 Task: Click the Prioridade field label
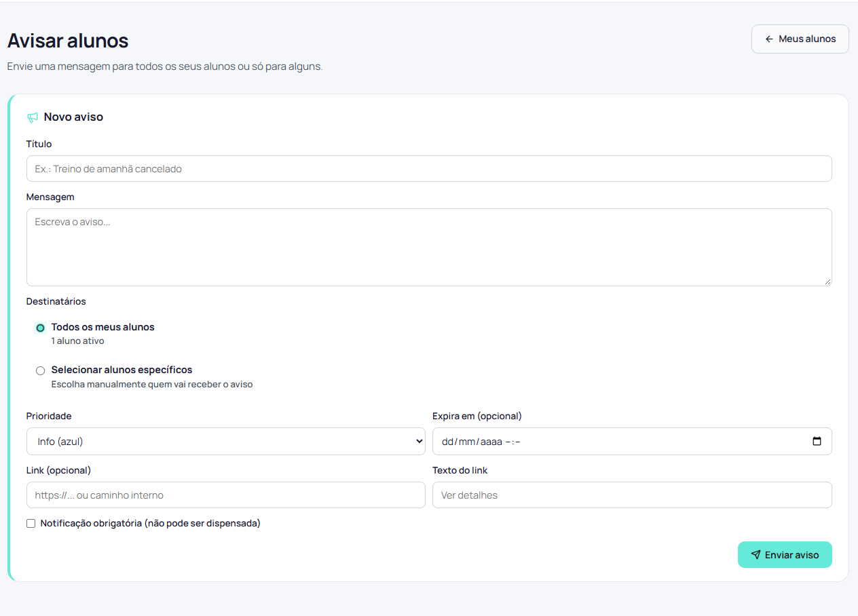49,416
